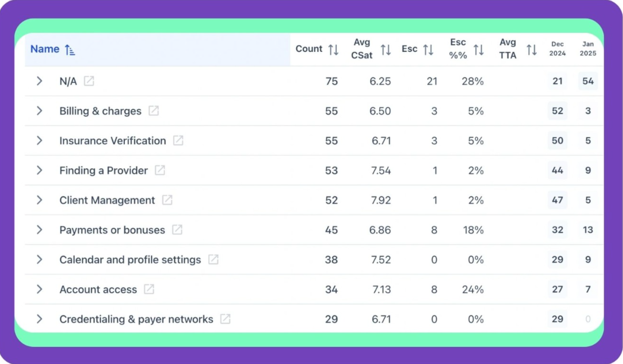Image resolution: width=623 pixels, height=364 pixels.
Task: Expand the N/A row
Action: 40,81
